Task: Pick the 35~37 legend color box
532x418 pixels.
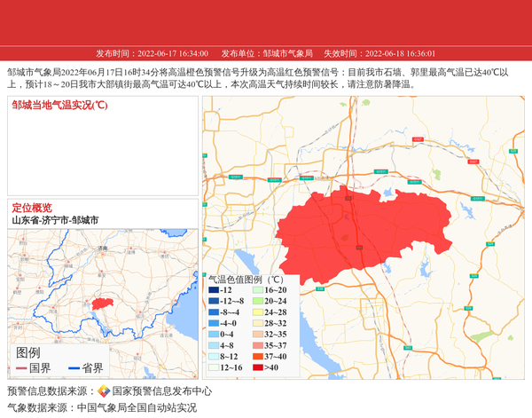Action: coord(257,345)
